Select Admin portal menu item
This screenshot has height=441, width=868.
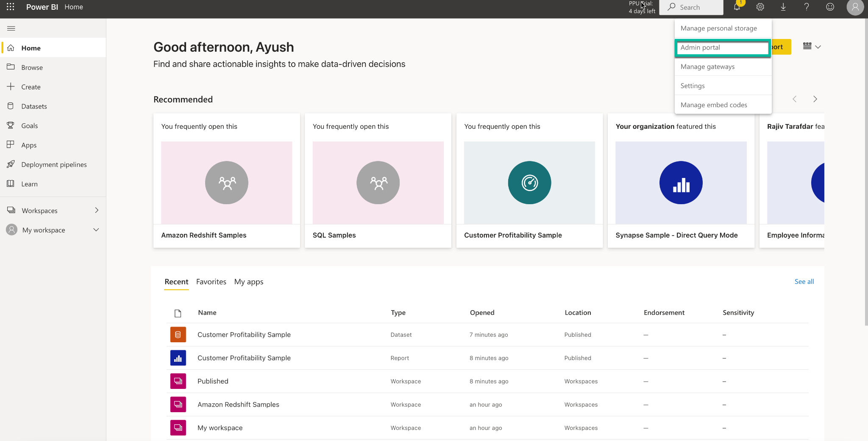[723, 47]
